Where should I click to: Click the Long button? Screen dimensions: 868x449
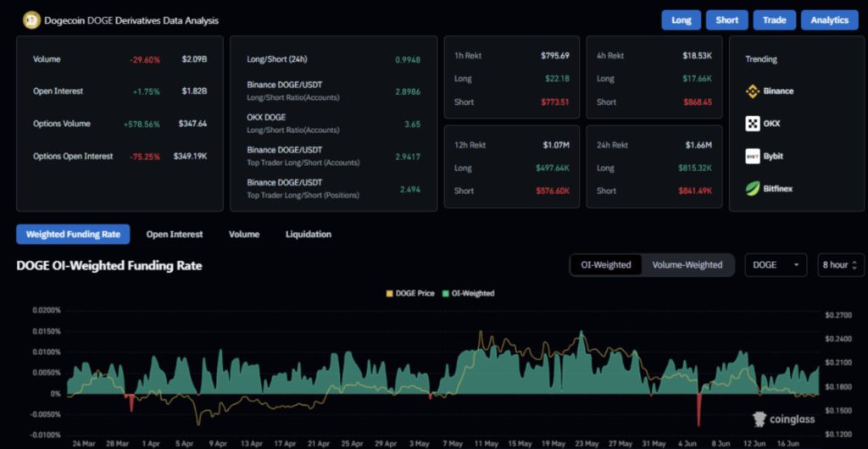[681, 20]
